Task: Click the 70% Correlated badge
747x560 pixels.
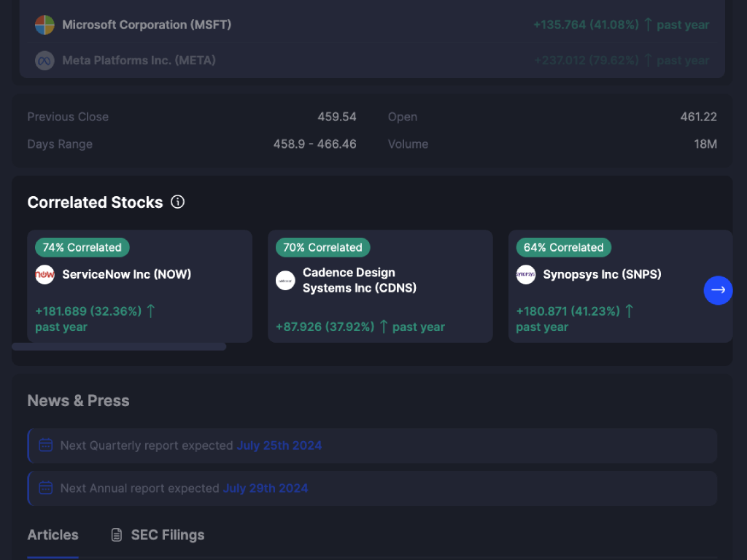Action: 323,247
